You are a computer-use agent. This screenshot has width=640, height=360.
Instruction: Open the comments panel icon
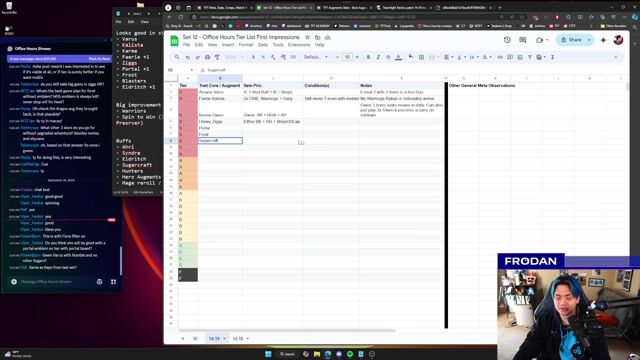pos(523,40)
